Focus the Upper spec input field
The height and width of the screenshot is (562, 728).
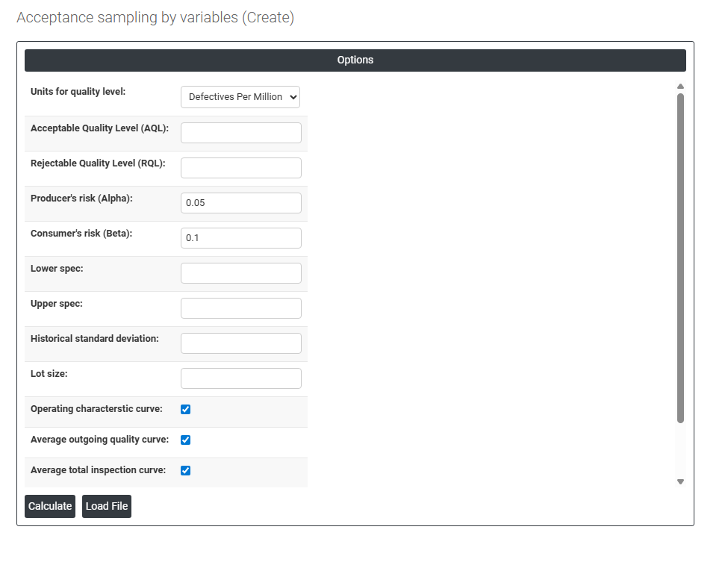(x=240, y=308)
